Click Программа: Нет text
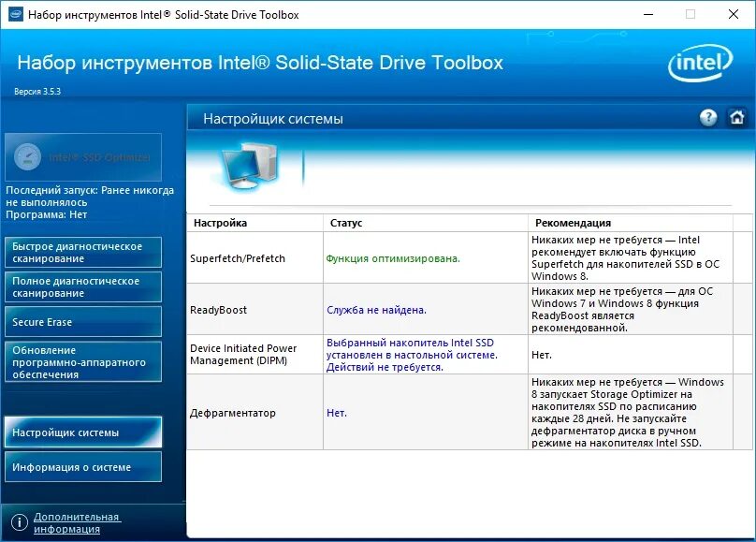The height and width of the screenshot is (542, 756). [46, 214]
